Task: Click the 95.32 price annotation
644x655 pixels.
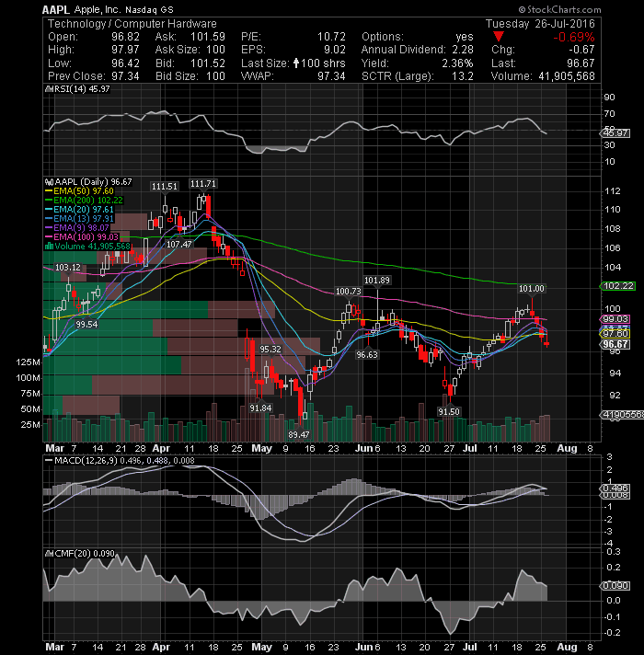Action: [270, 350]
